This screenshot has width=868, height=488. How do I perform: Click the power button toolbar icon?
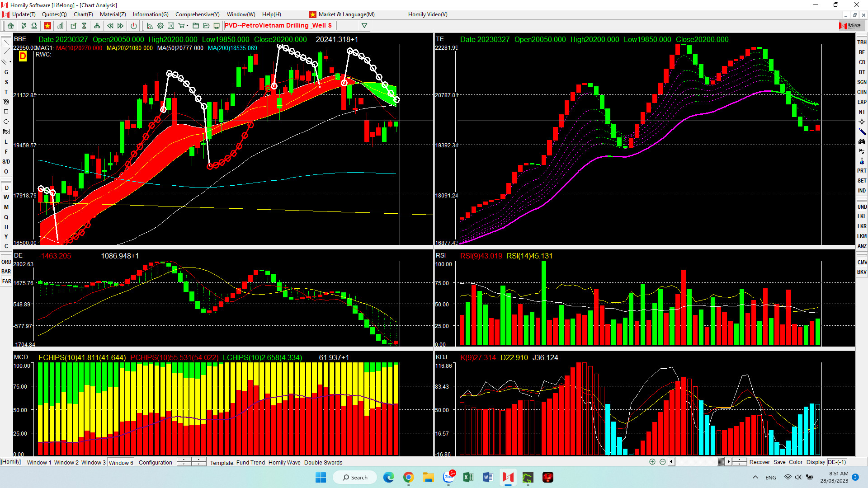[134, 26]
